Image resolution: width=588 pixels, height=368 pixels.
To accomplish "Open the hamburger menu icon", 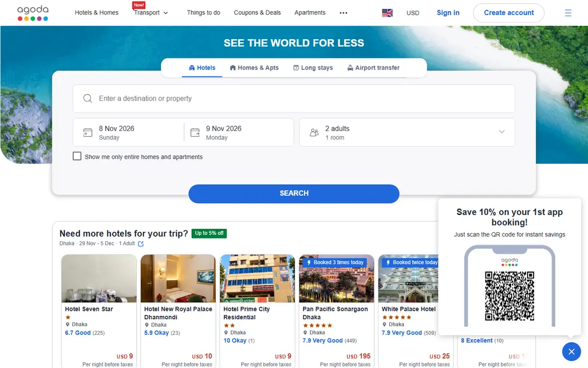I will point(568,13).
